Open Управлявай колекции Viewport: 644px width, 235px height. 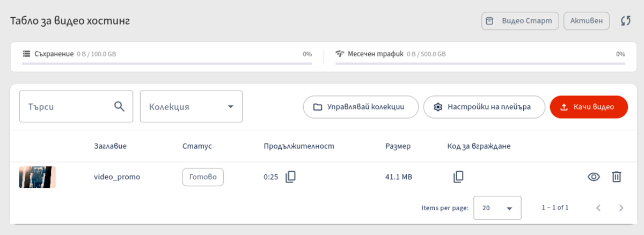361,107
